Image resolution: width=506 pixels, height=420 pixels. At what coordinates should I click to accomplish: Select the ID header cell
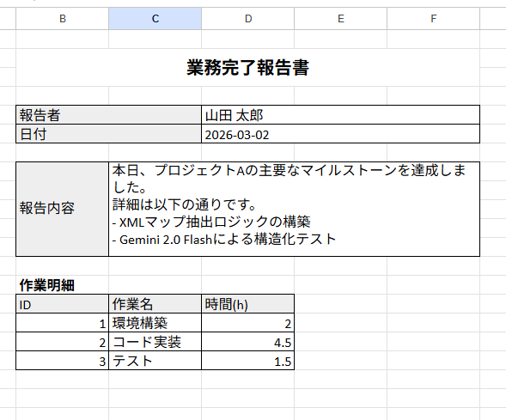coord(62,304)
